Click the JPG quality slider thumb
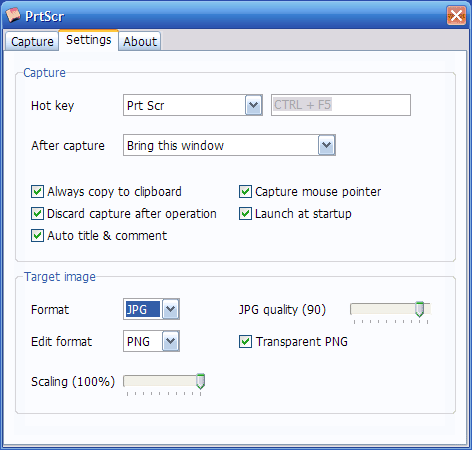 (x=420, y=309)
